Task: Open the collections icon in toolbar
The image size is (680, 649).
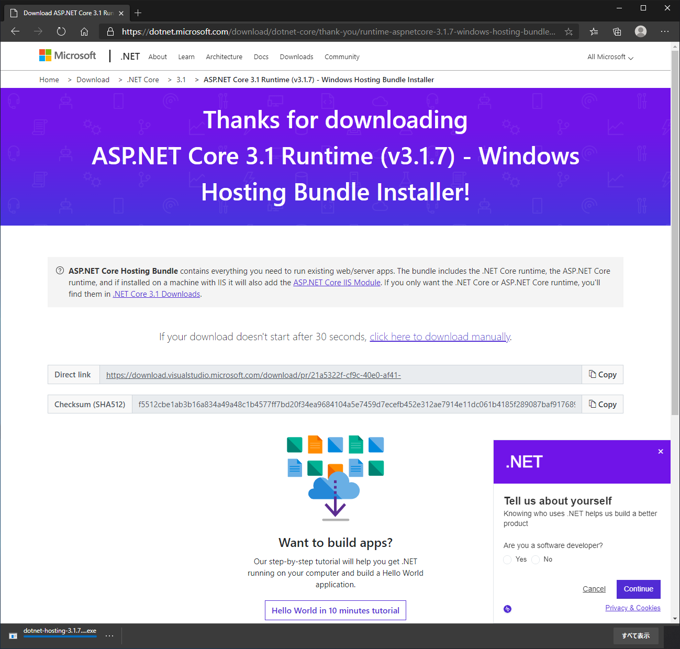Action: pyautogui.click(x=617, y=32)
